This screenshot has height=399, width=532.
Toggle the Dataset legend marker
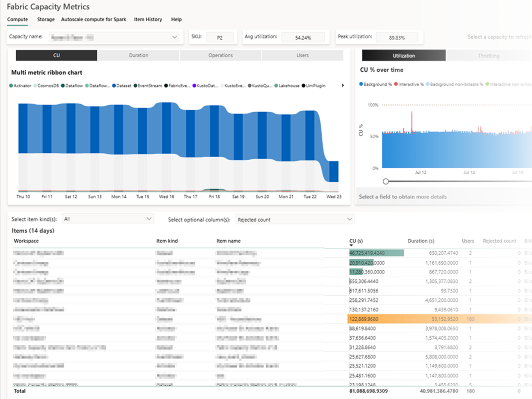point(114,86)
